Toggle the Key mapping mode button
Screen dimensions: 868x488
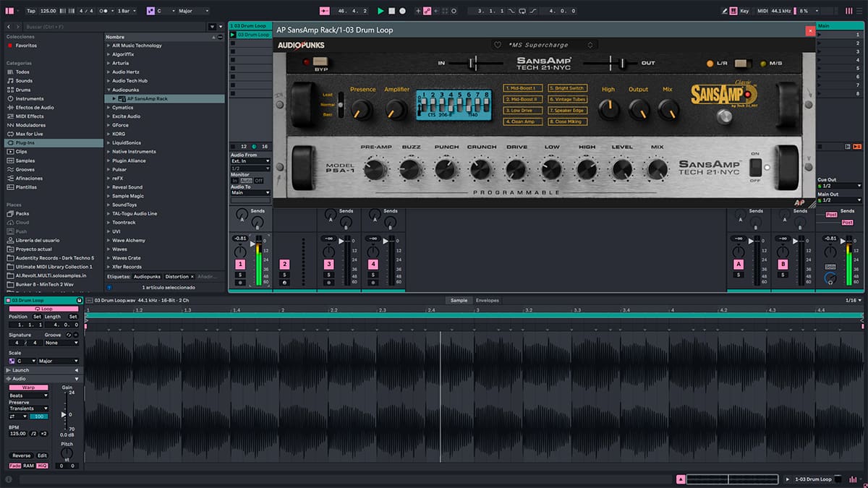coord(743,11)
